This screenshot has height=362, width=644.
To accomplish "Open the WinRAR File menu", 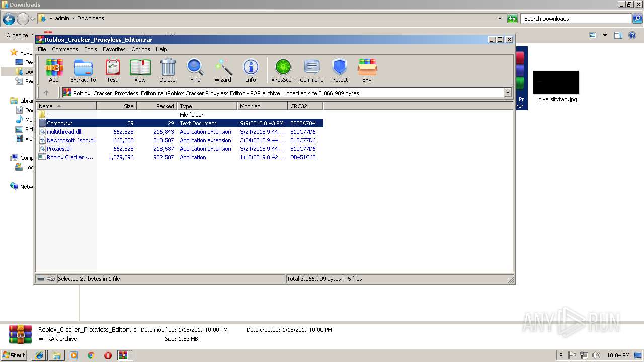I will pos(42,49).
